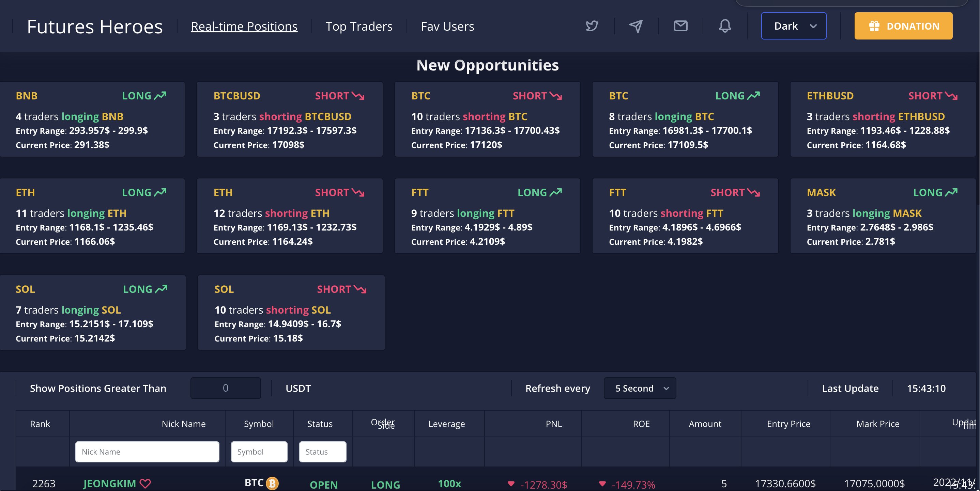Sort by the Leverage column header

(447, 423)
